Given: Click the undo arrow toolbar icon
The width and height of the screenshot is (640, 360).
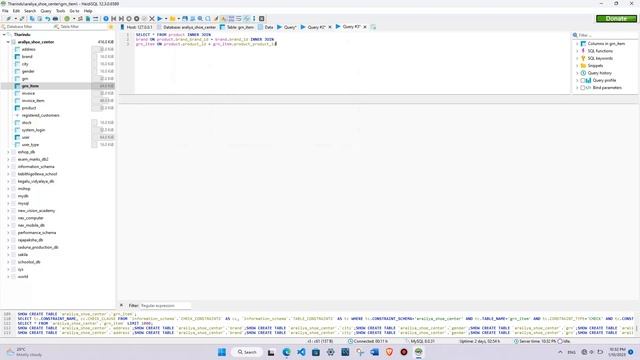Looking at the screenshot, I should click(48, 19).
